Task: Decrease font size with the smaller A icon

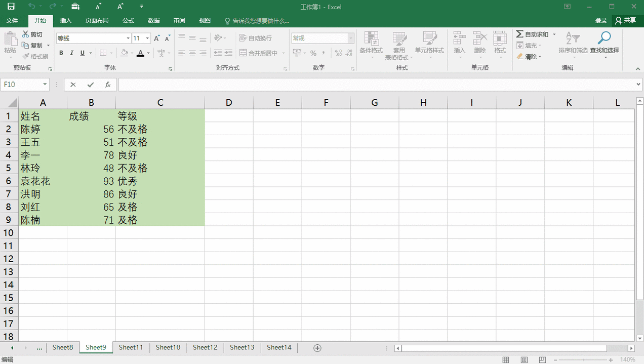Action: pyautogui.click(x=167, y=38)
